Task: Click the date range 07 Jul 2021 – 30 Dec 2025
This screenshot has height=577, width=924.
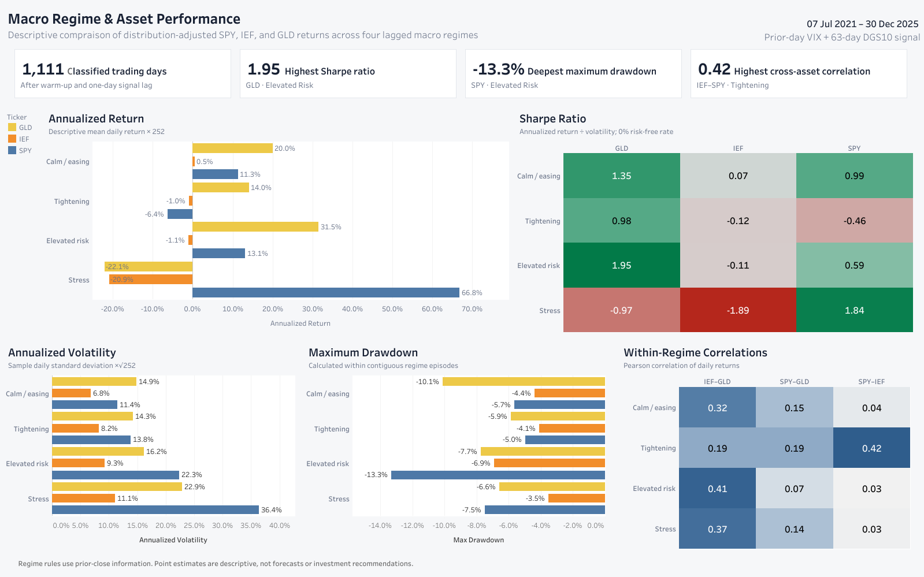Action: tap(862, 24)
